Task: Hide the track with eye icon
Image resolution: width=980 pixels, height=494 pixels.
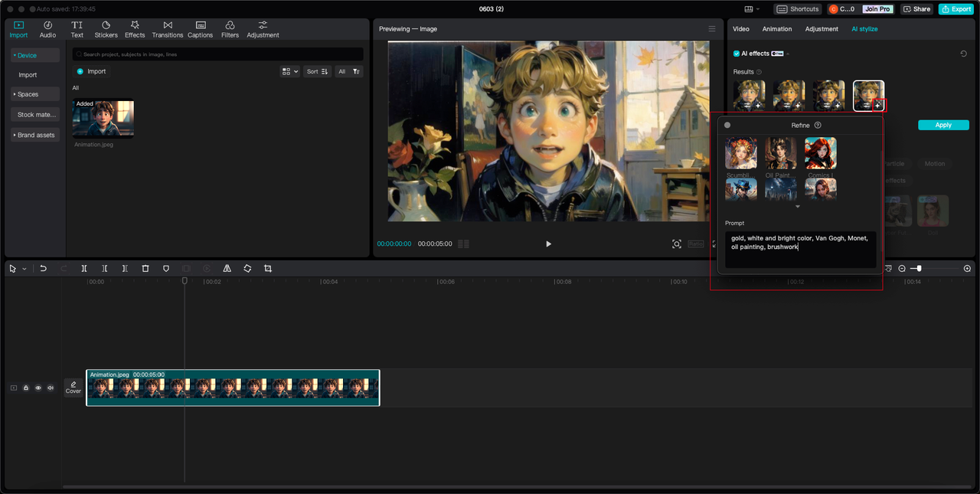Action: click(38, 388)
